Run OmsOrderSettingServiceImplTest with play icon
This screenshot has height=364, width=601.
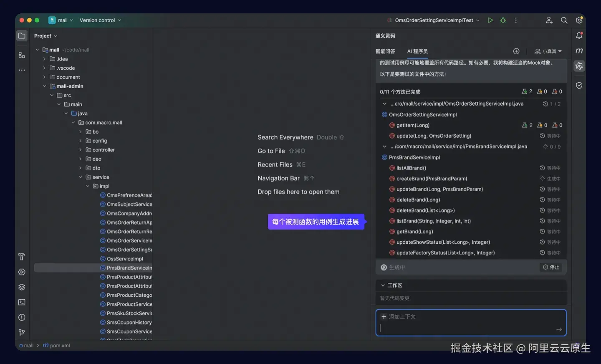coord(490,20)
